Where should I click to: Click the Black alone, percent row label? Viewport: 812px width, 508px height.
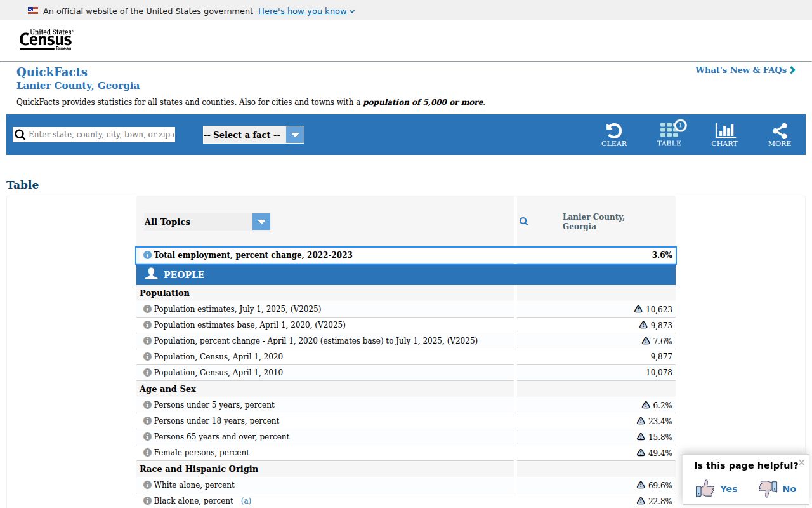pyautogui.click(x=194, y=501)
